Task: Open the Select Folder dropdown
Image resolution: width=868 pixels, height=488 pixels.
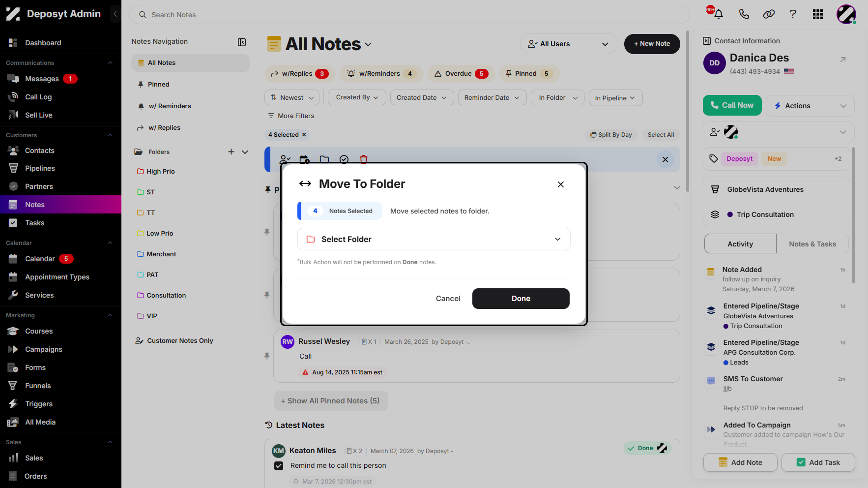Action: (434, 239)
